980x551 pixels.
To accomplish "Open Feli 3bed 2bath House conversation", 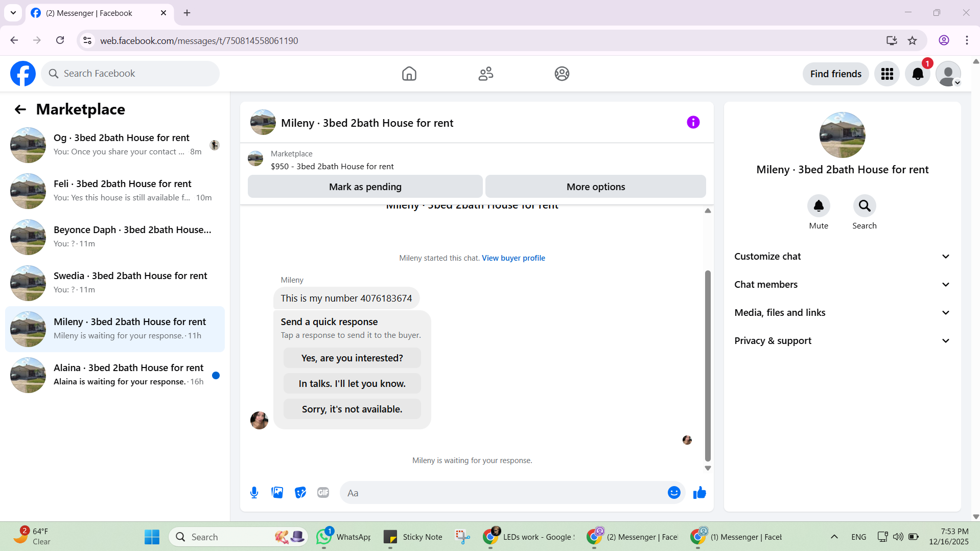I will (115, 191).
